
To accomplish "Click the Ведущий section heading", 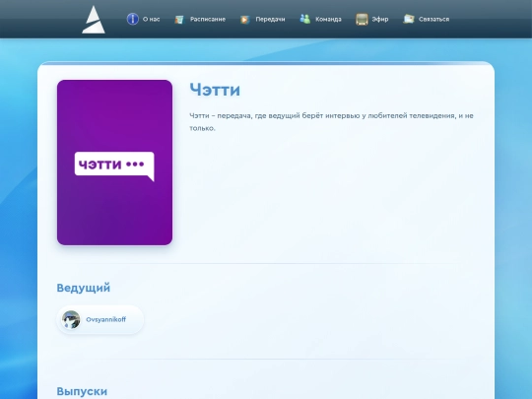I will coord(84,288).
